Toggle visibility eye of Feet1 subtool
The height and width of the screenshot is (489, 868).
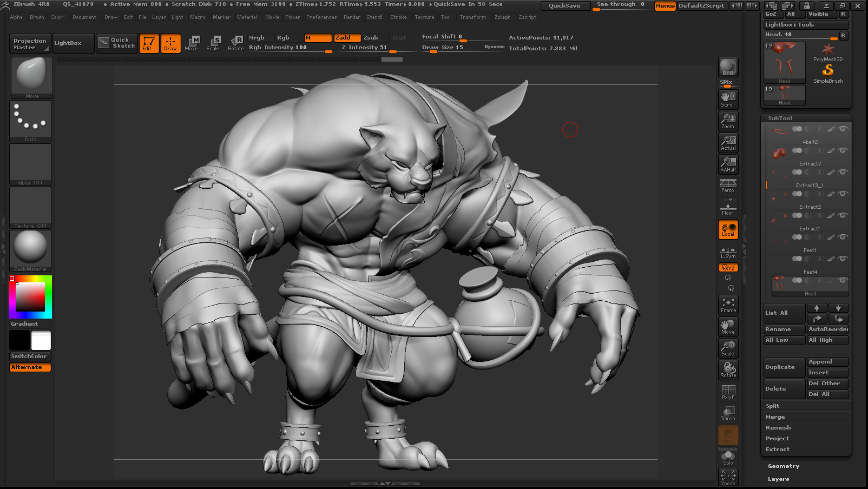(843, 237)
